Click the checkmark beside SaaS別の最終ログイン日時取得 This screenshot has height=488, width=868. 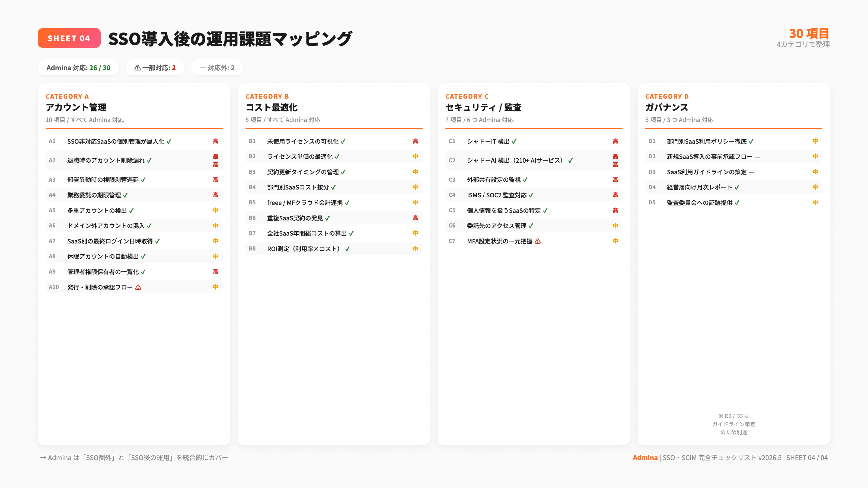pyautogui.click(x=157, y=241)
